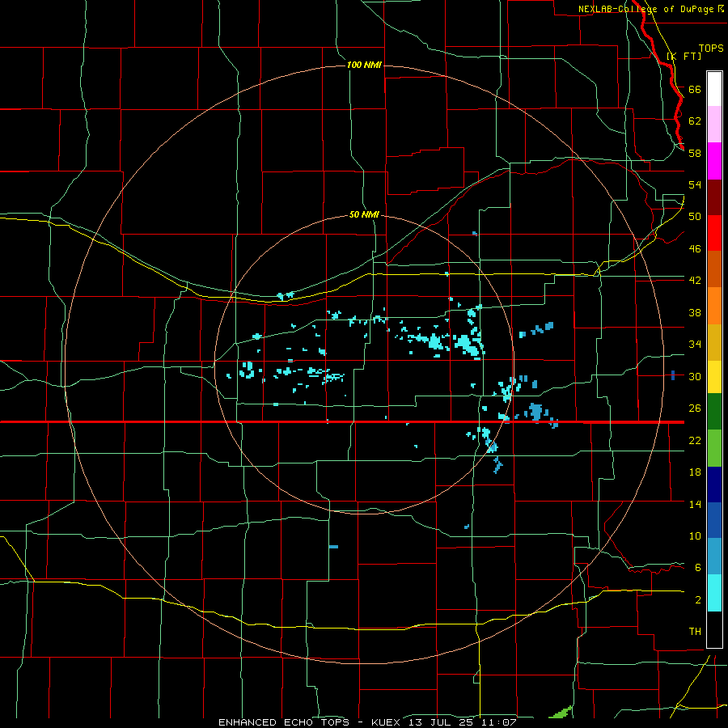Select the dark green legend swatch
This screenshot has height=728, width=728.
click(x=714, y=412)
